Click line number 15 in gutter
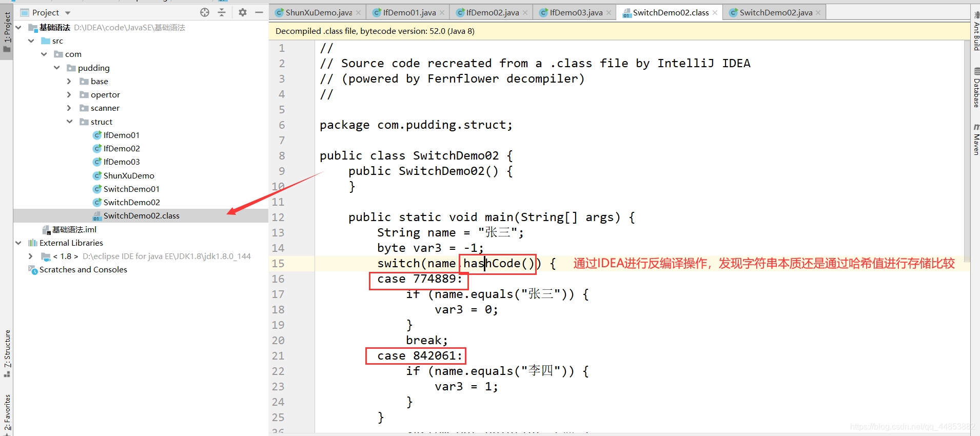980x436 pixels. point(278,263)
